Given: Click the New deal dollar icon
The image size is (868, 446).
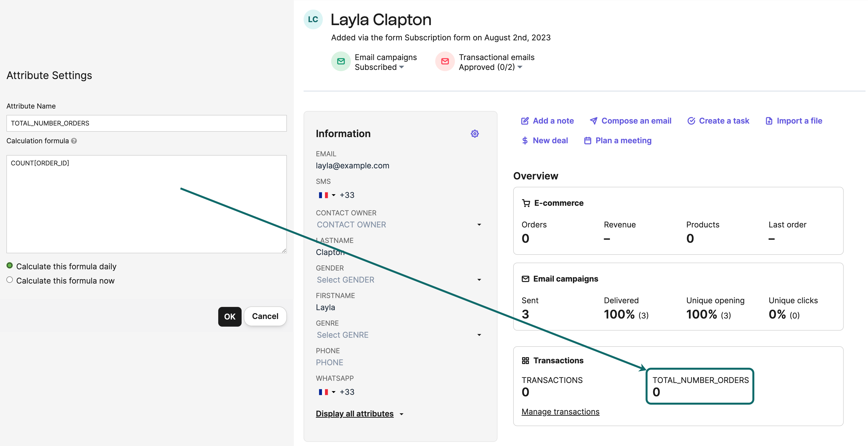Looking at the screenshot, I should pyautogui.click(x=525, y=141).
